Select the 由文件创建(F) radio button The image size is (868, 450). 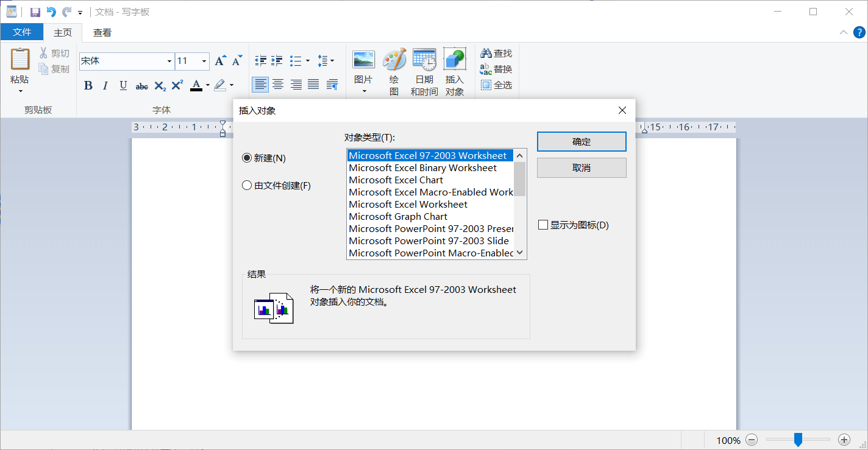pyautogui.click(x=277, y=186)
